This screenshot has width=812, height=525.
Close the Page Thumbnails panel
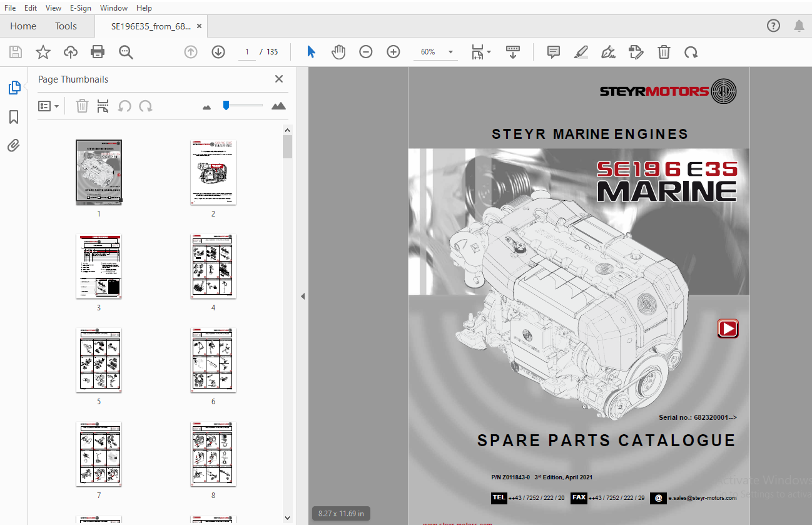click(279, 79)
